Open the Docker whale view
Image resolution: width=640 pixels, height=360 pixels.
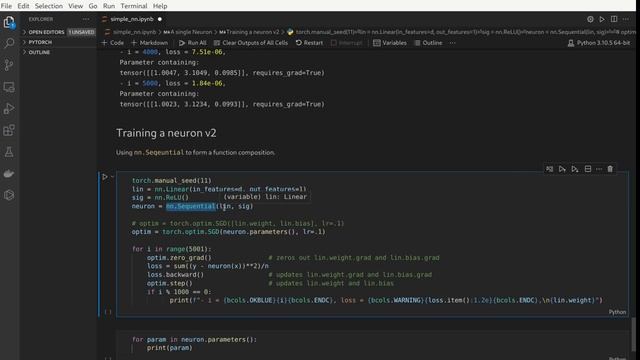coord(9,174)
